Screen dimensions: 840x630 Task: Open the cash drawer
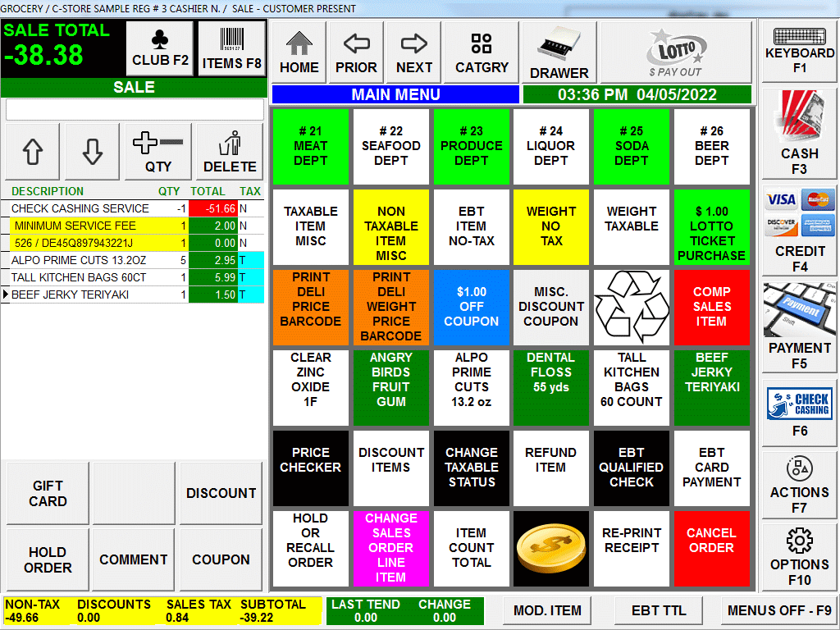tap(559, 52)
